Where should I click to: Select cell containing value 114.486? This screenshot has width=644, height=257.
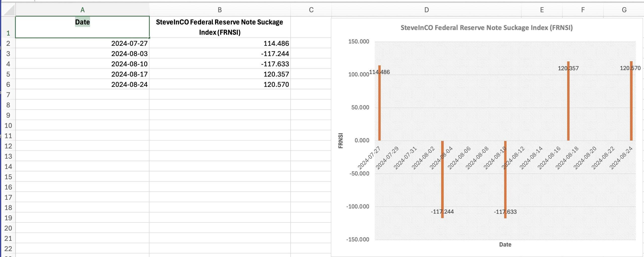(220, 43)
